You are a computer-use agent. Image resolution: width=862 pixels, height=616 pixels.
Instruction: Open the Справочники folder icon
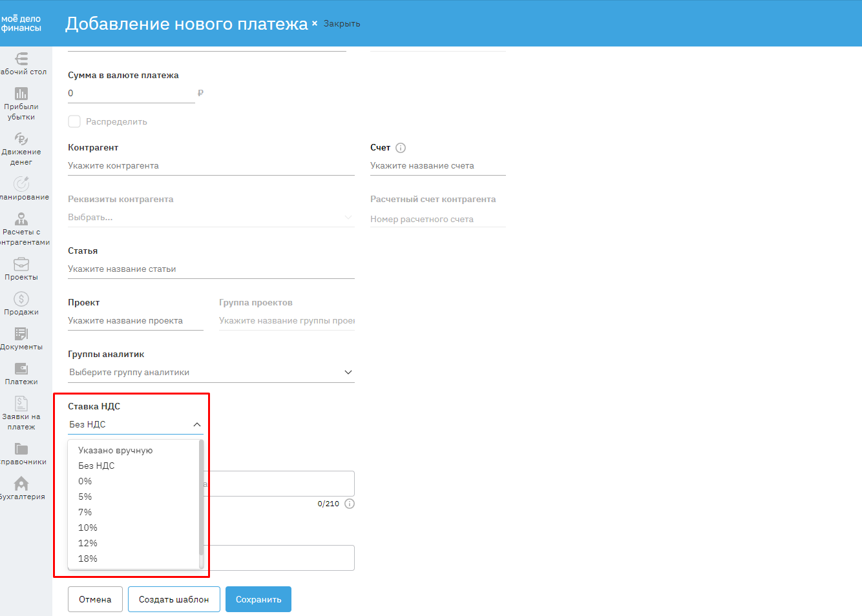(x=21, y=449)
